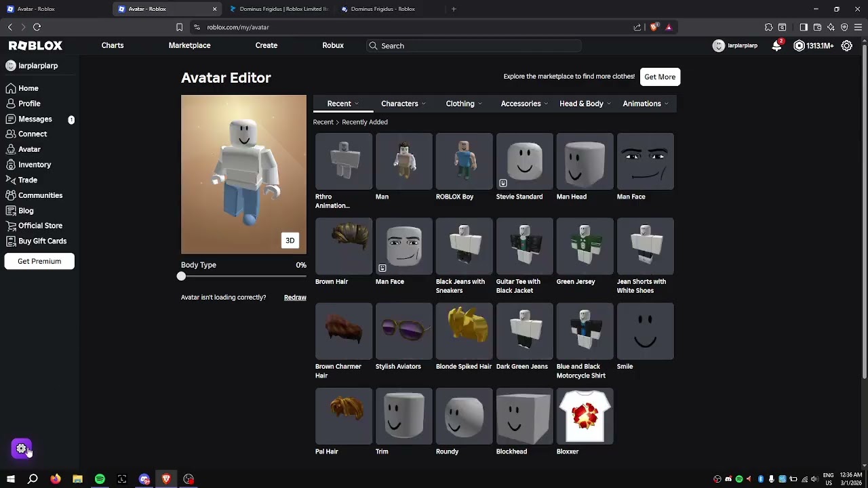The width and height of the screenshot is (868, 488).
Task: Click the bookmark icon in address bar
Action: click(x=179, y=27)
